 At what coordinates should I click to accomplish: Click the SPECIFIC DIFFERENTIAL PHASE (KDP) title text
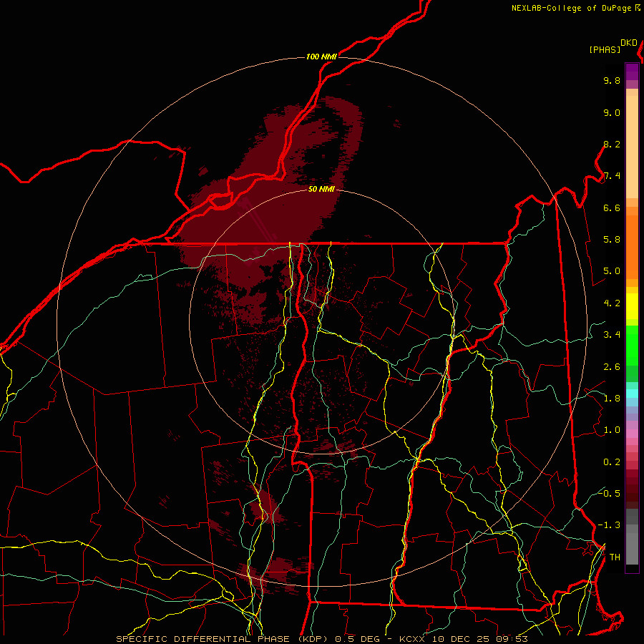coord(223,639)
